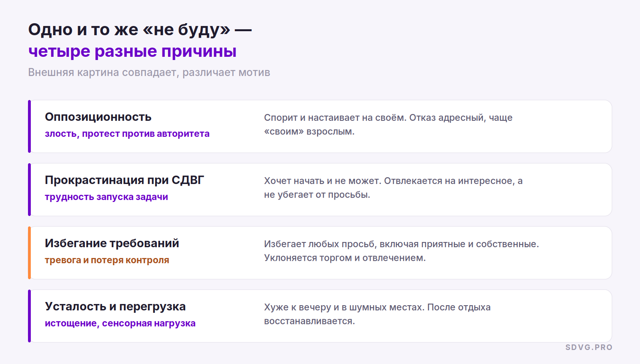Click the title «Прокрастинация при СДВГ»
The width and height of the screenshot is (640, 364).
click(x=124, y=180)
